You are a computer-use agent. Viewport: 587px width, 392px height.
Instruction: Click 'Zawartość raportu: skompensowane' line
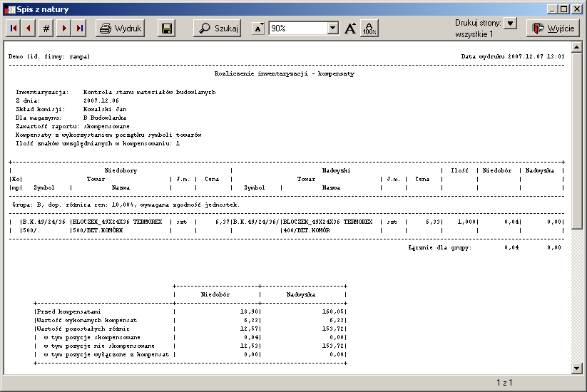tap(73, 126)
